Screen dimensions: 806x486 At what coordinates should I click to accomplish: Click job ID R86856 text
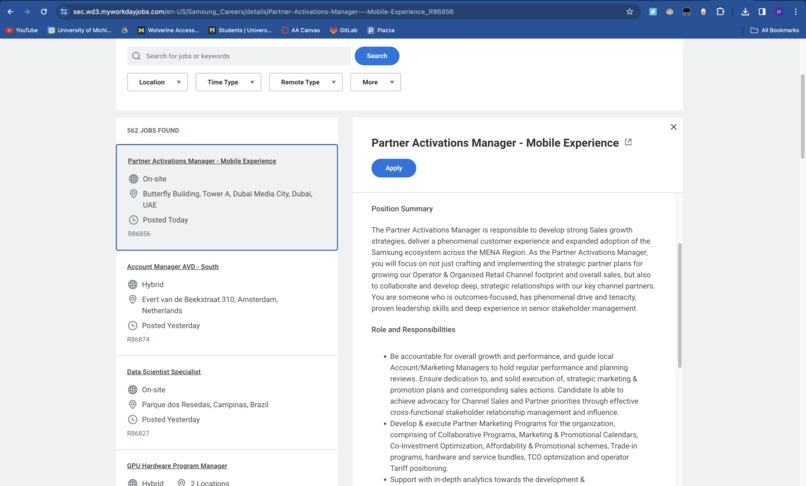(139, 234)
